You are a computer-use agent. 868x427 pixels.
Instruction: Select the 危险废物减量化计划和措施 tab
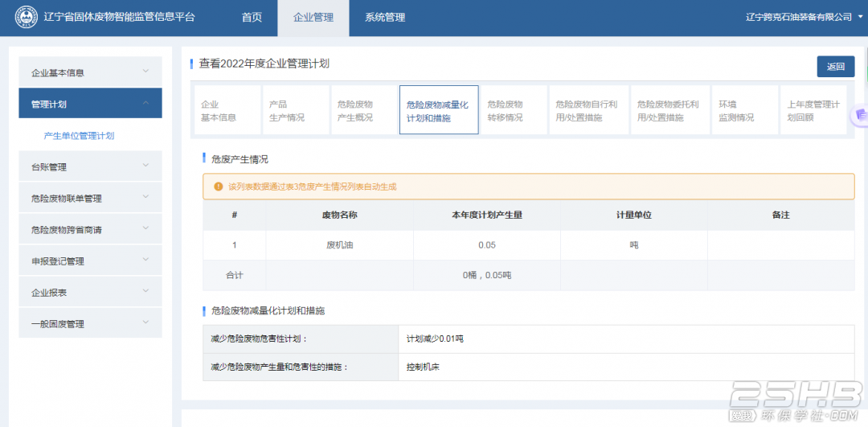click(x=439, y=110)
